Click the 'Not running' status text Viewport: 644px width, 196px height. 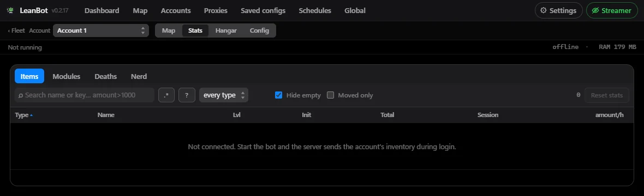click(x=25, y=47)
